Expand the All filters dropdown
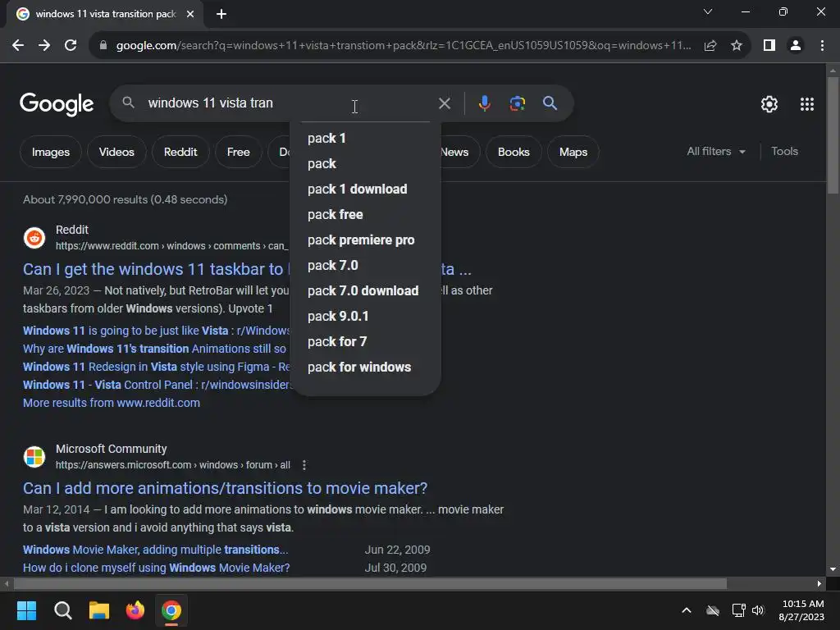This screenshot has width=840, height=630. click(715, 152)
